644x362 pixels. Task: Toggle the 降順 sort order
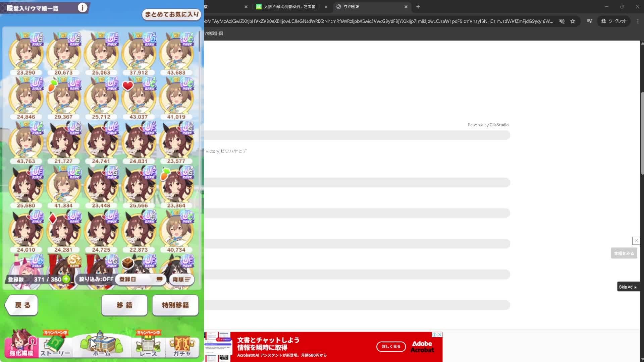(181, 279)
